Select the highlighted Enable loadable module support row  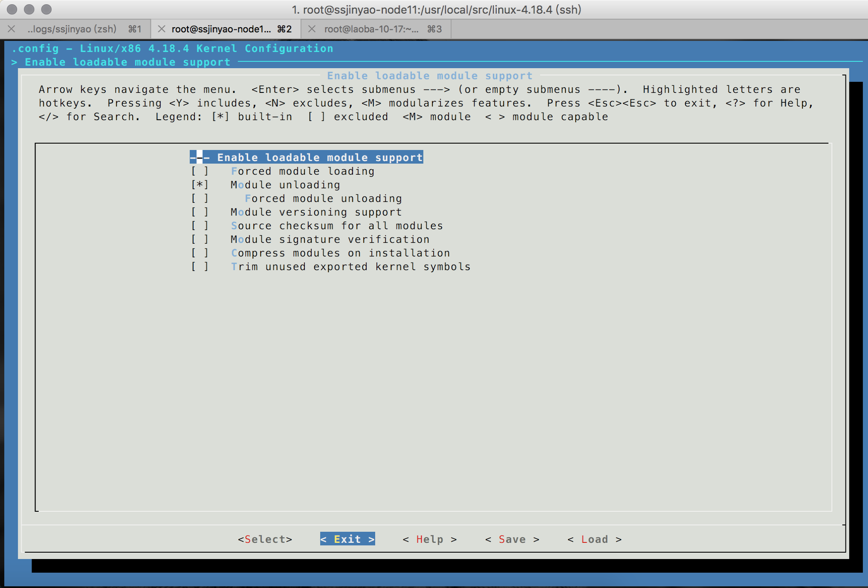pyautogui.click(x=307, y=157)
